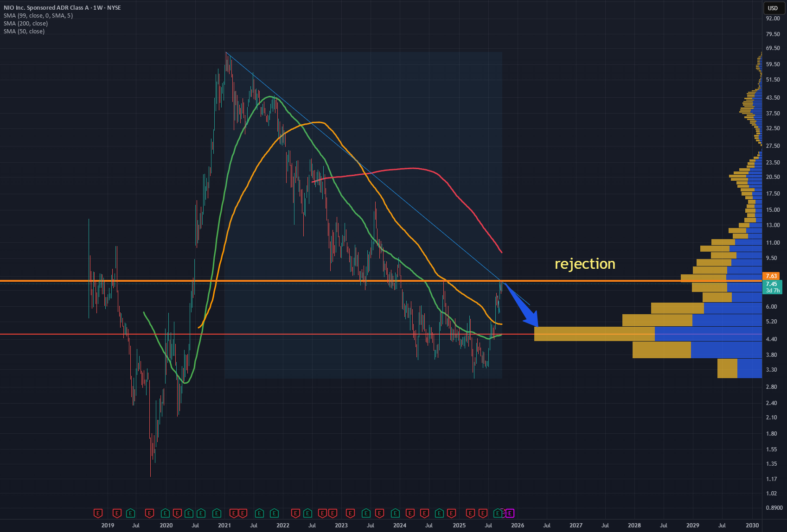Select the yellow "rejection" text annotation

585,264
